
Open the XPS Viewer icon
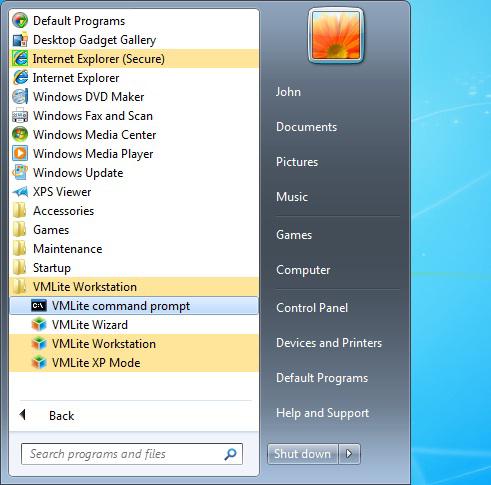click(20, 192)
